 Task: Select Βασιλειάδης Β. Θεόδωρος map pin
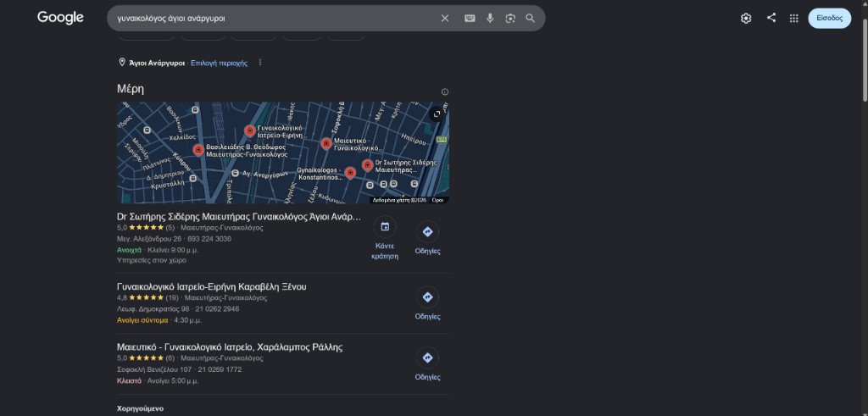[x=198, y=150]
